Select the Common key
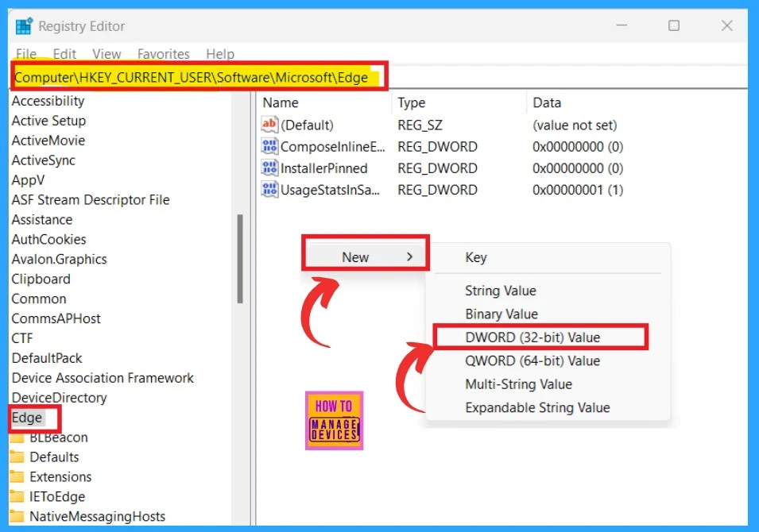 (39, 299)
